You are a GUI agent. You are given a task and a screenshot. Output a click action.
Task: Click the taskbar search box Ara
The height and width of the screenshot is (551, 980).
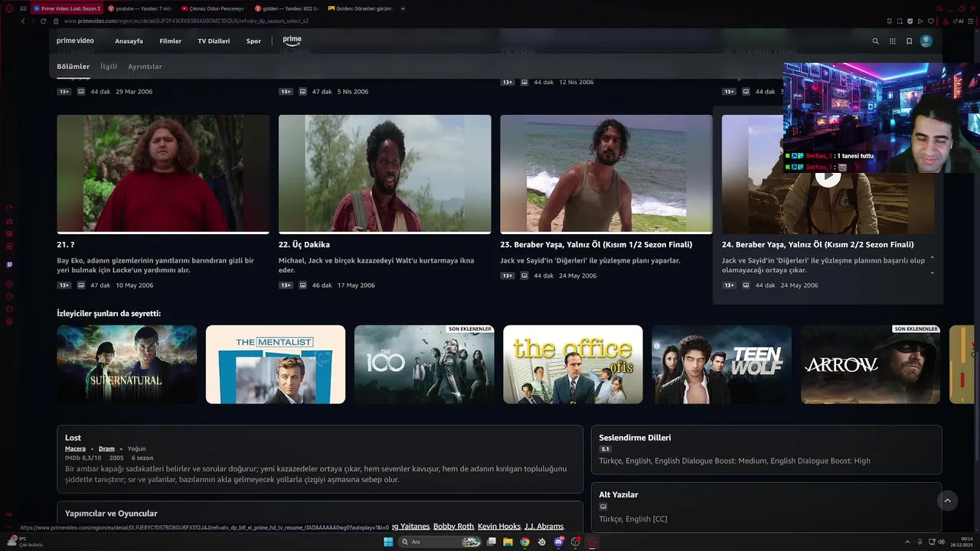[x=440, y=542]
